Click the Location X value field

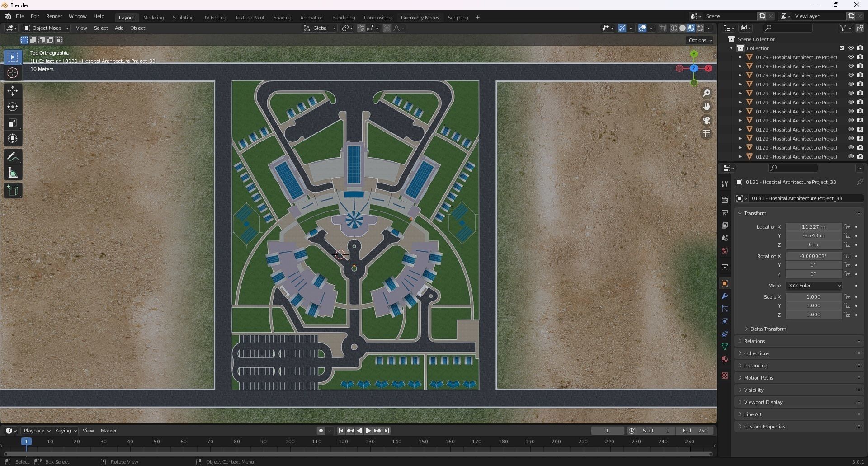(813, 227)
